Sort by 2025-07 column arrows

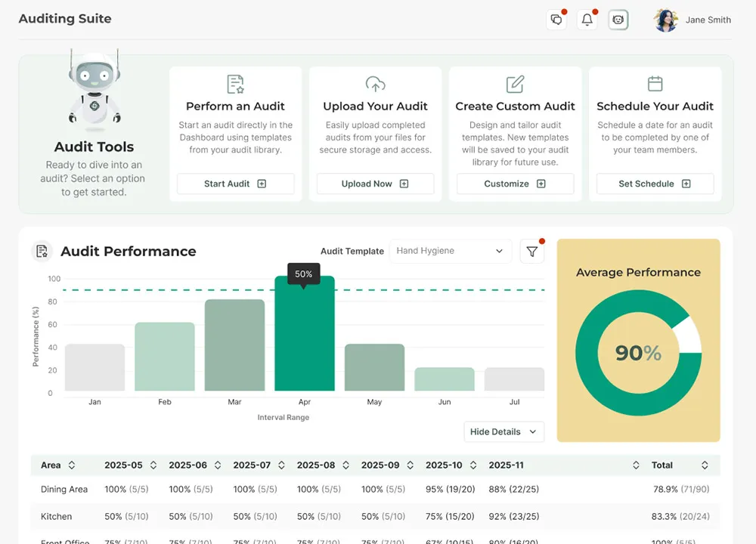coord(281,465)
